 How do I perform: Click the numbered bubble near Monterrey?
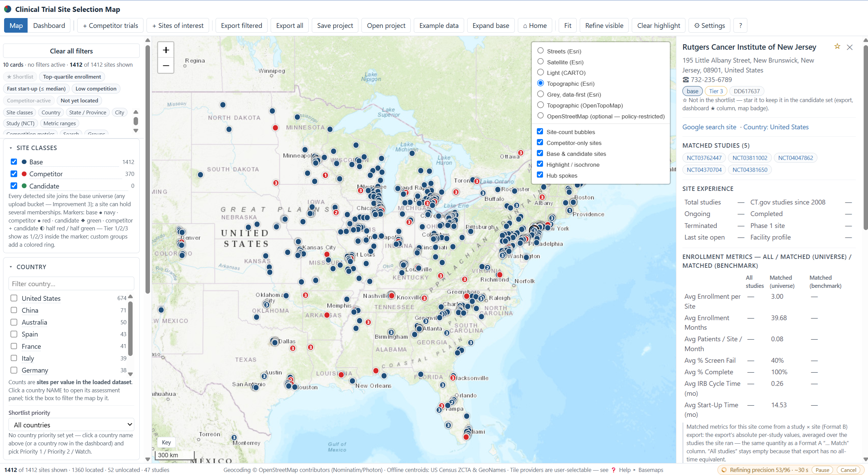[x=234, y=437]
